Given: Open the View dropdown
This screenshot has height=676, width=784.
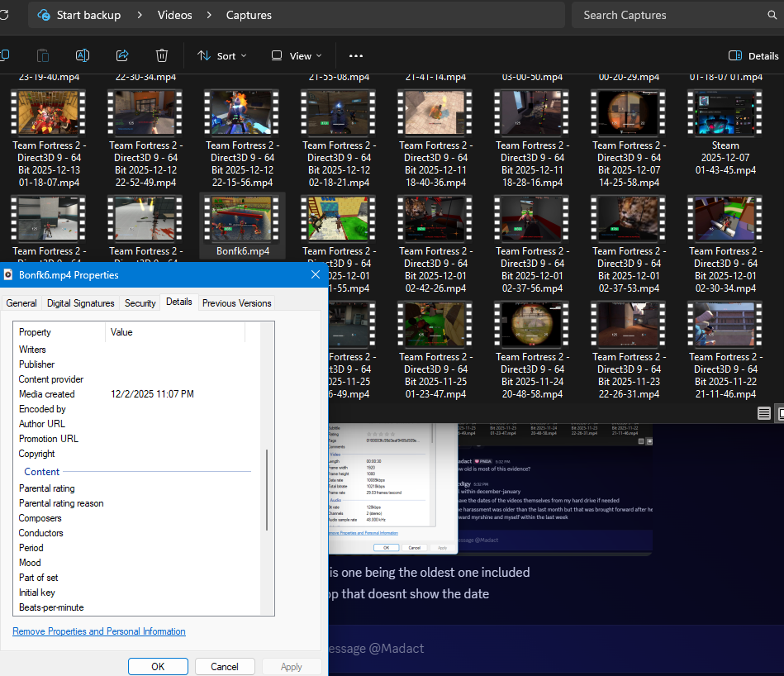Looking at the screenshot, I should click(295, 55).
